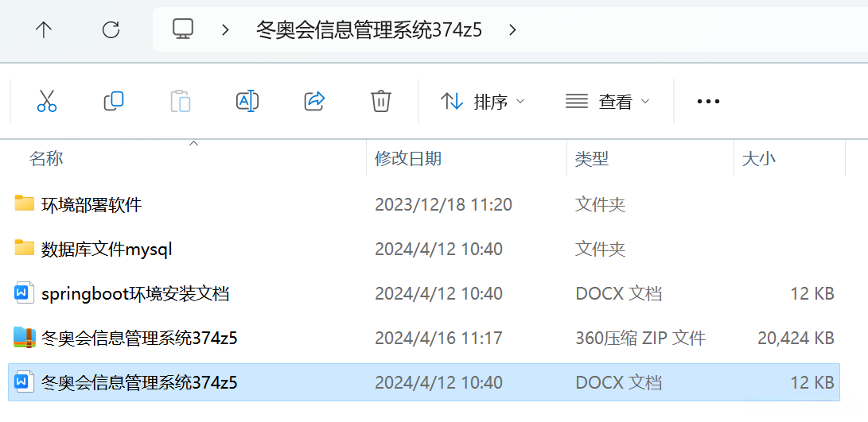This screenshot has height=422, width=868.
Task: Expand chevron after folder name in address bar
Action: point(512,30)
